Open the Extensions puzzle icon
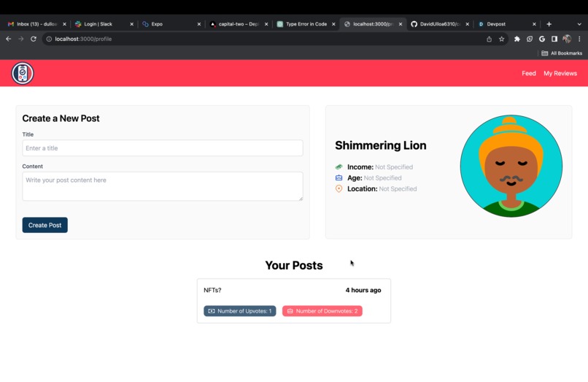The width and height of the screenshot is (588, 382). pyautogui.click(x=517, y=39)
